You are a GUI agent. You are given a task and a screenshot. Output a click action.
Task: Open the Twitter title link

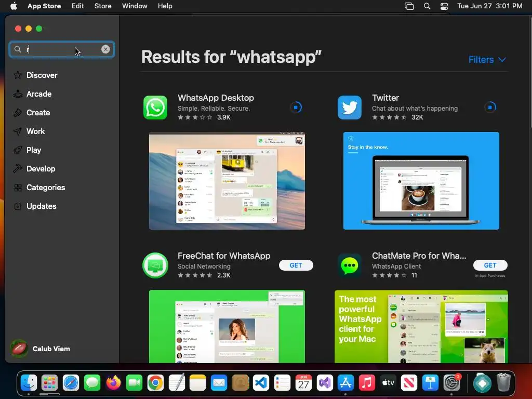tap(385, 98)
